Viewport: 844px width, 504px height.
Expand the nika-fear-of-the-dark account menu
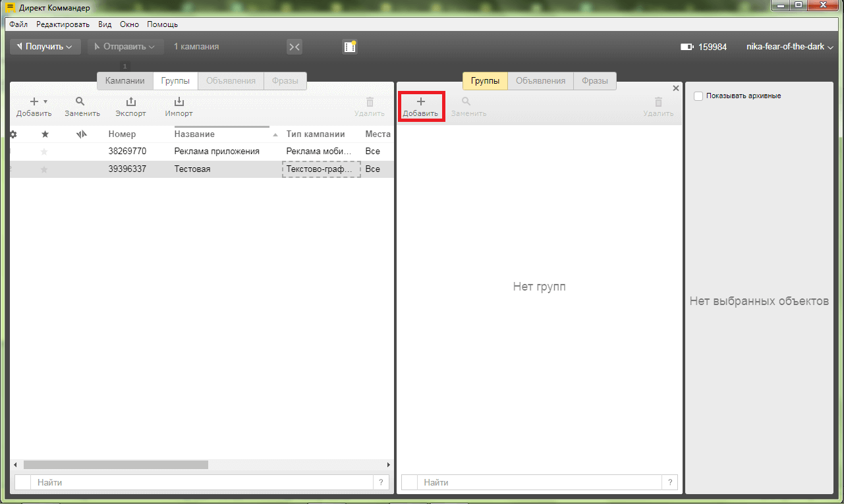[x=789, y=47]
